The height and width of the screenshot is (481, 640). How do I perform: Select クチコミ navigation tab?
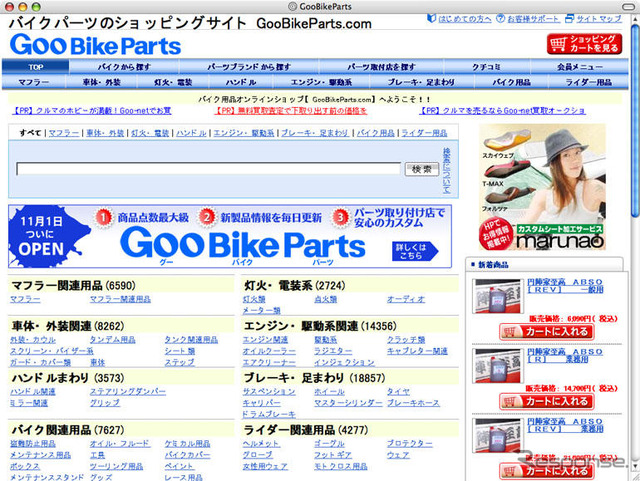click(487, 67)
